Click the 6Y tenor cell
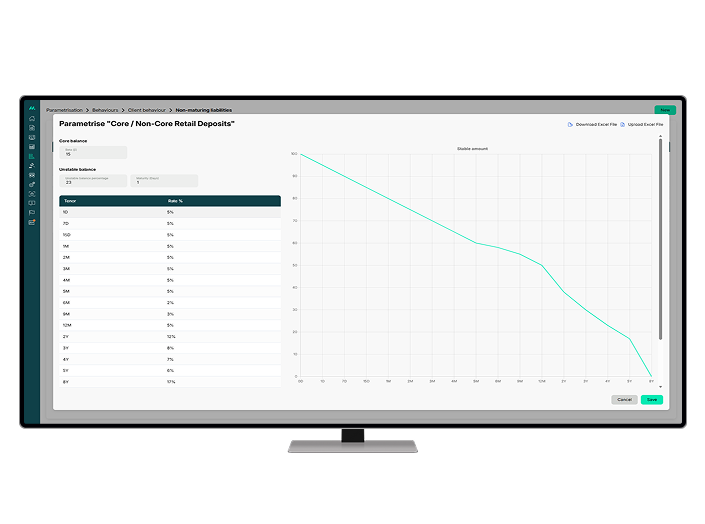 [66, 382]
